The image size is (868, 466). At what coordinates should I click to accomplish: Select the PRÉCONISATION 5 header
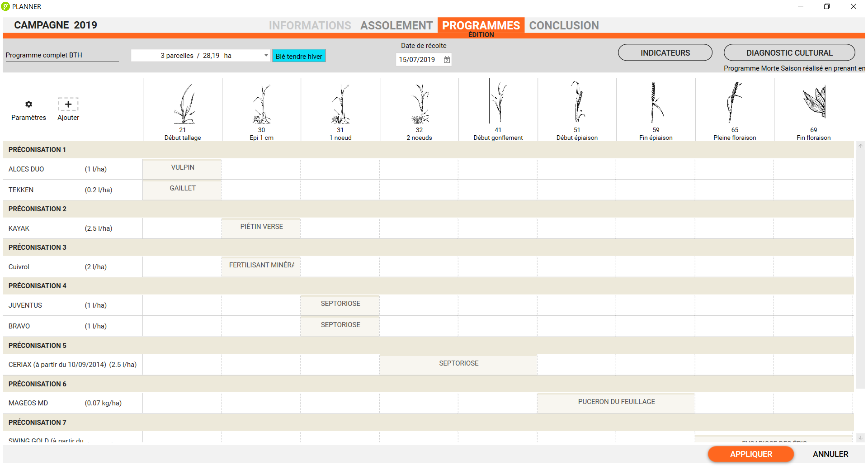428,346
